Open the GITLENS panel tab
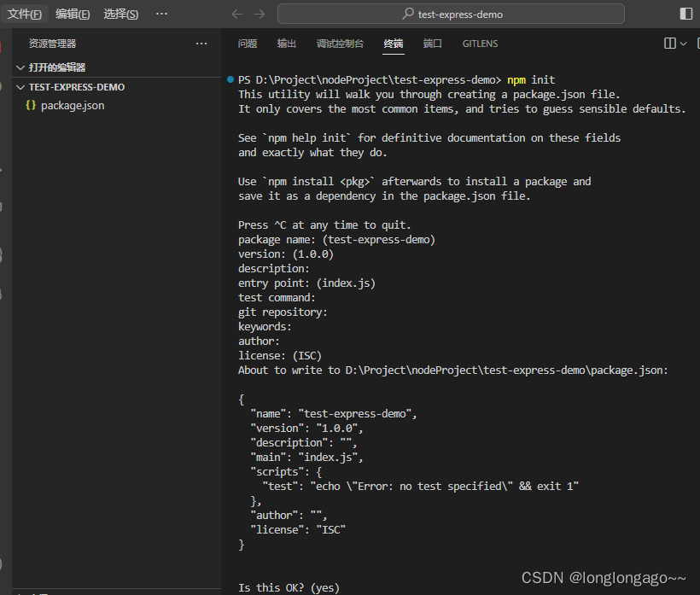The image size is (700, 595). 479,44
